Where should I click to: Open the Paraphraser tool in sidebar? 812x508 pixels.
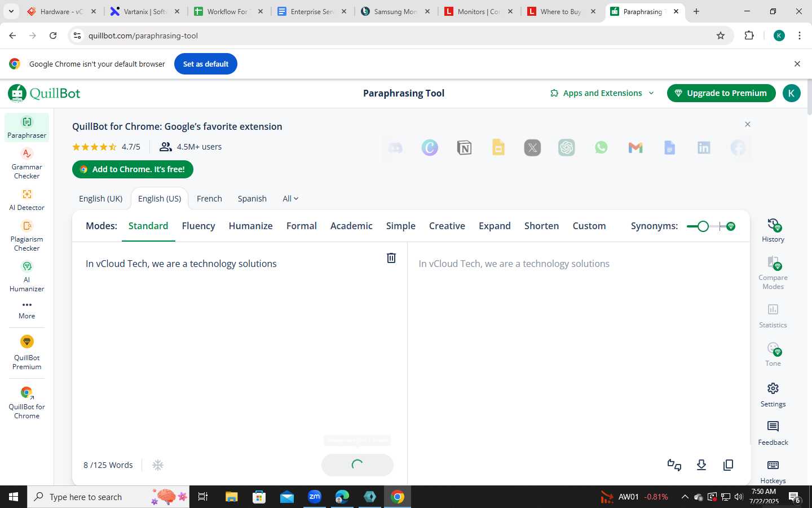pyautogui.click(x=27, y=128)
